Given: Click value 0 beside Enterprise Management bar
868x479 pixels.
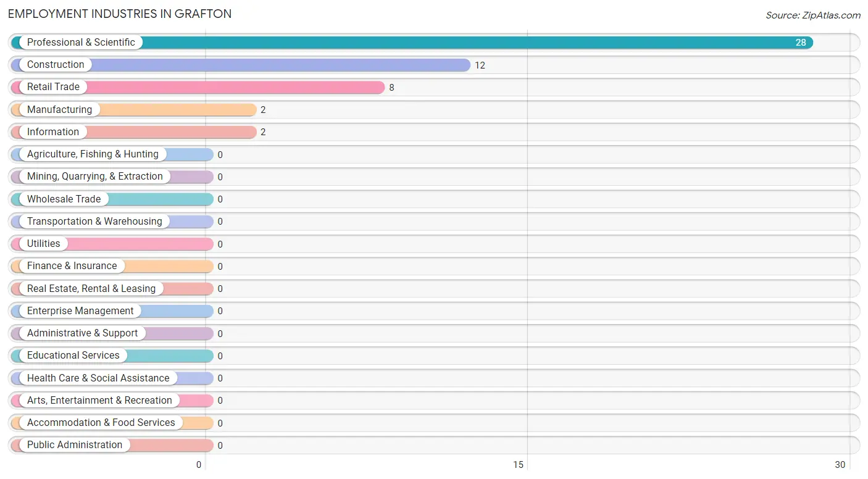Looking at the screenshot, I should pyautogui.click(x=220, y=311).
